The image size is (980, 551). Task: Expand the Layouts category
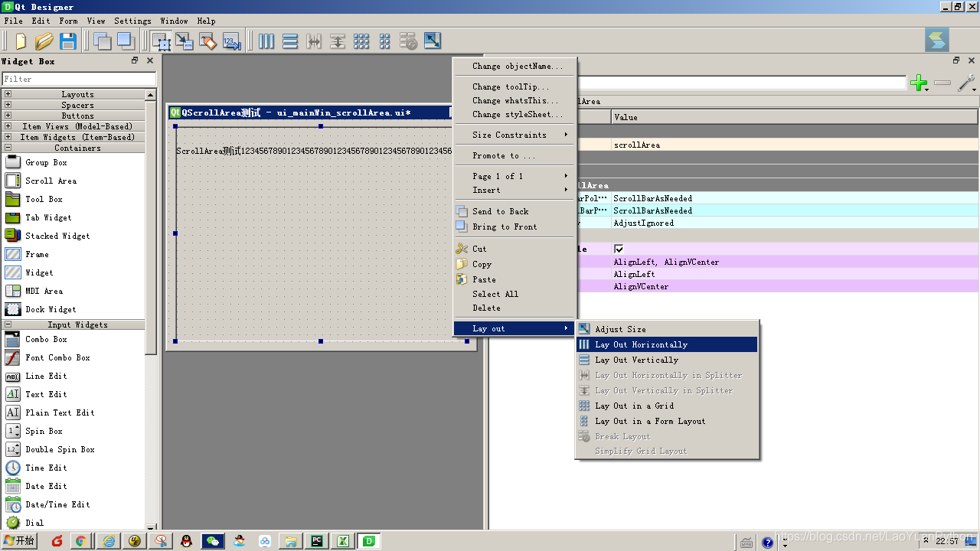point(8,94)
